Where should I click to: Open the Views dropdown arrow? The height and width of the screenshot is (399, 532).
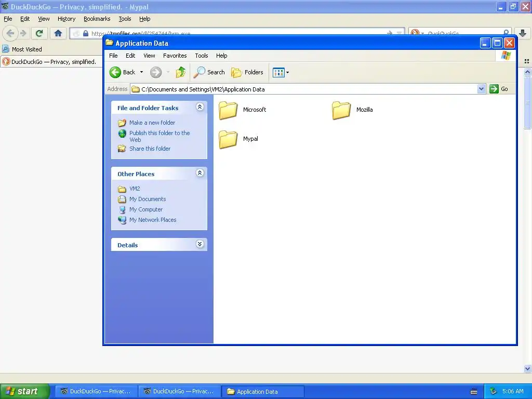coord(287,72)
